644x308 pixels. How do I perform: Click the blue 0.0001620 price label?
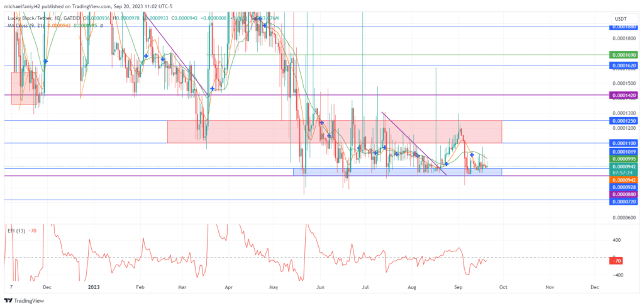coord(622,66)
